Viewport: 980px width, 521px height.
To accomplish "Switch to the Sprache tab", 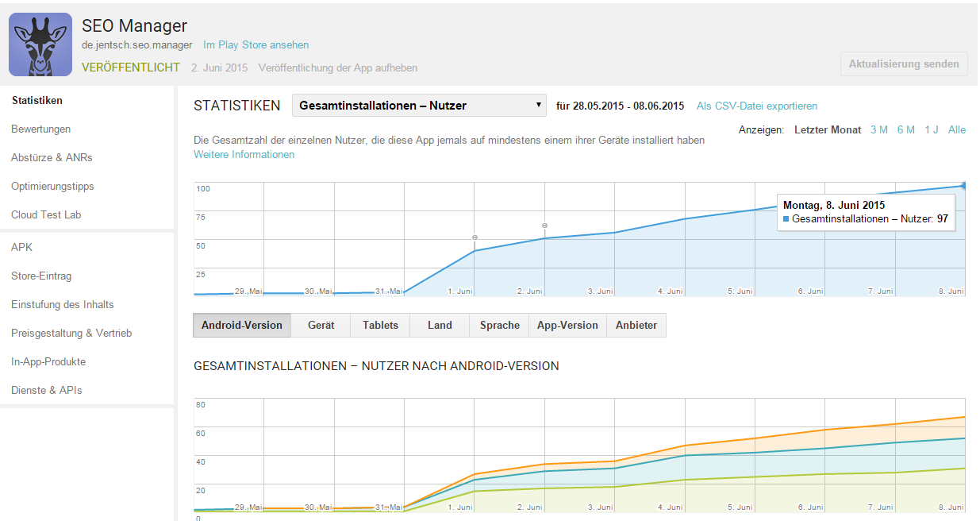I will [500, 325].
